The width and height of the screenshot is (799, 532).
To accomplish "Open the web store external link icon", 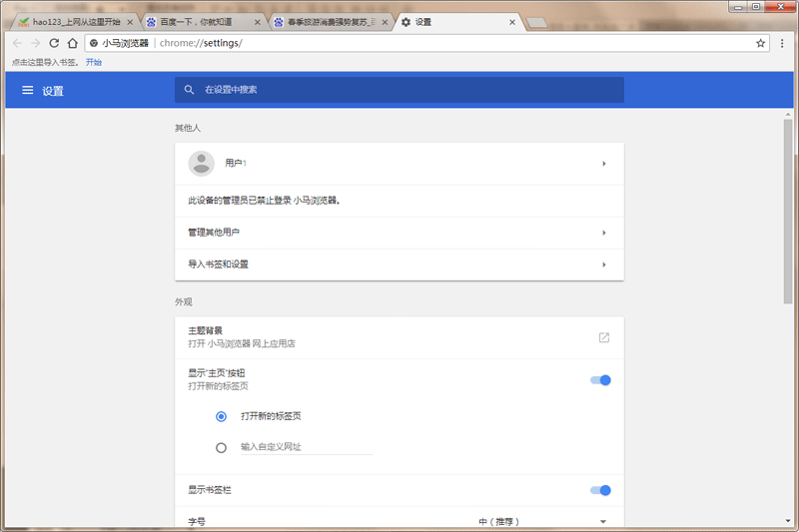I will tap(604, 337).
